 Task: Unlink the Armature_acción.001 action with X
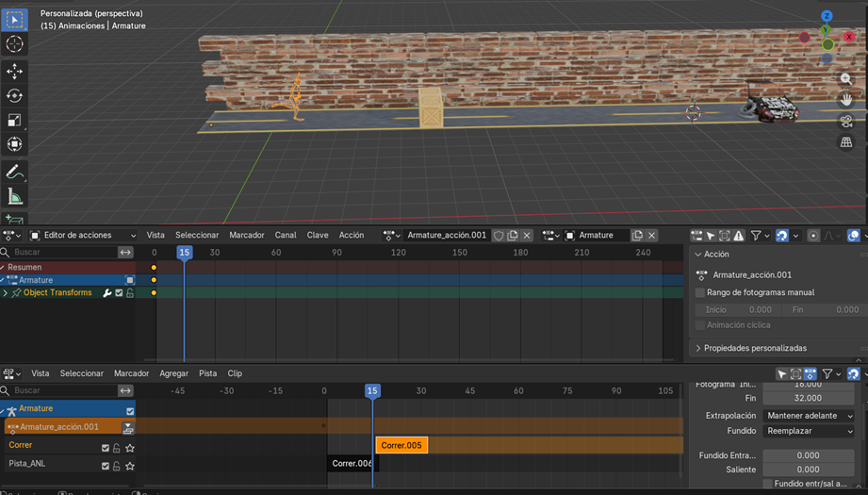527,236
